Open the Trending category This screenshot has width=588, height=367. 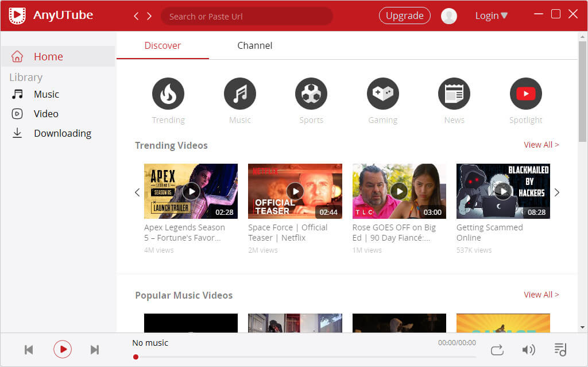[168, 93]
